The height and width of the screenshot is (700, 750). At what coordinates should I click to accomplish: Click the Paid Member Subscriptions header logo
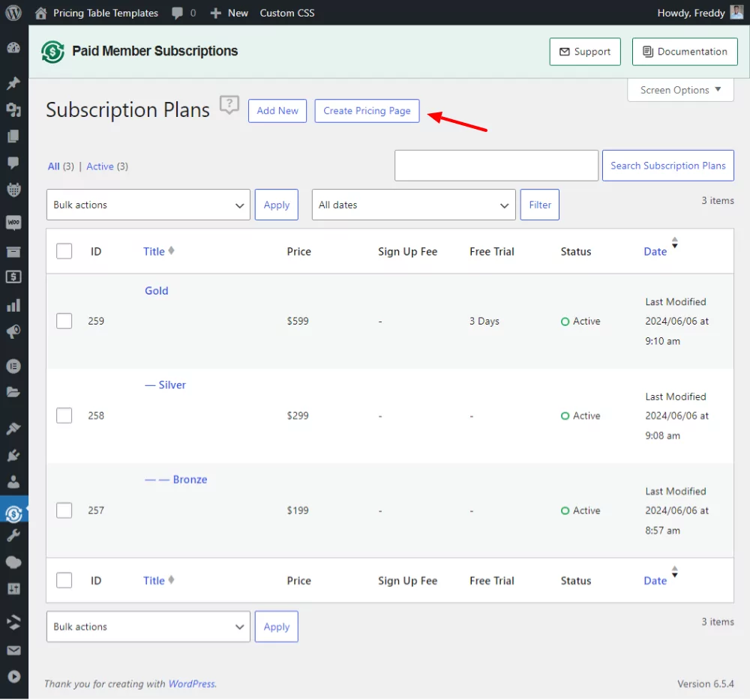coord(52,52)
